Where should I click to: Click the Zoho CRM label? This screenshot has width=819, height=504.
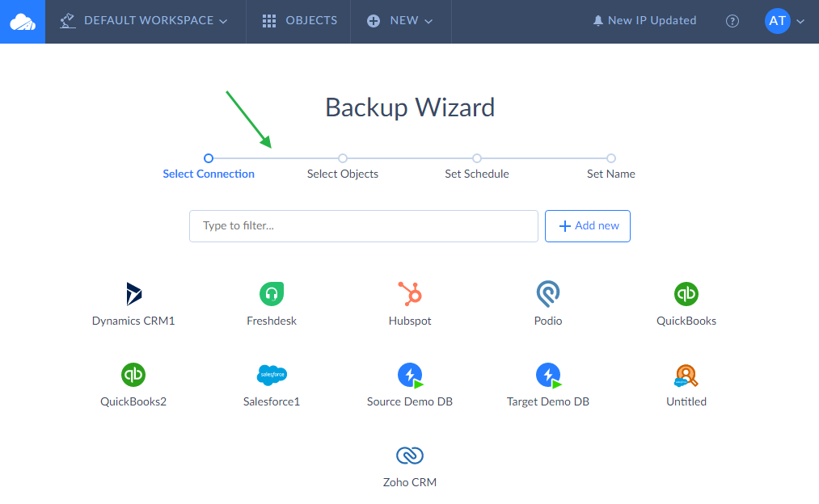coord(410,483)
